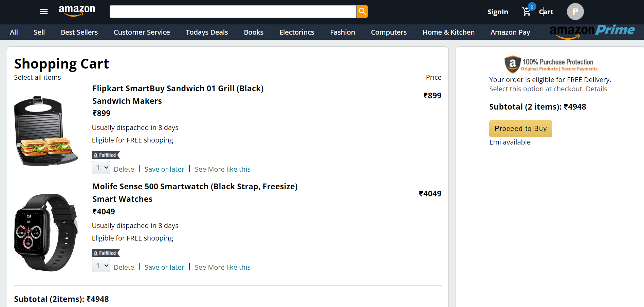Viewport: 644px width, 307px height.
Task: Save the Flipkart SmartBuy sandwich grill for later
Action: [x=164, y=169]
